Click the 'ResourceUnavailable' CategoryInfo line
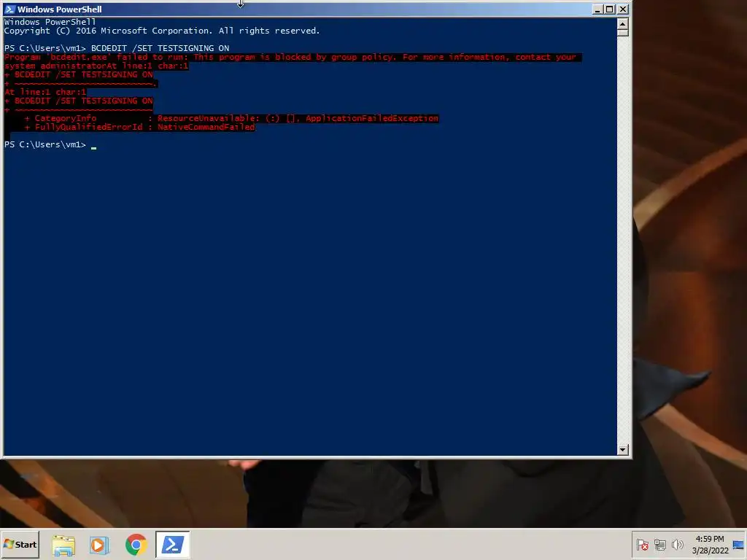This screenshot has width=747, height=560. tap(231, 119)
